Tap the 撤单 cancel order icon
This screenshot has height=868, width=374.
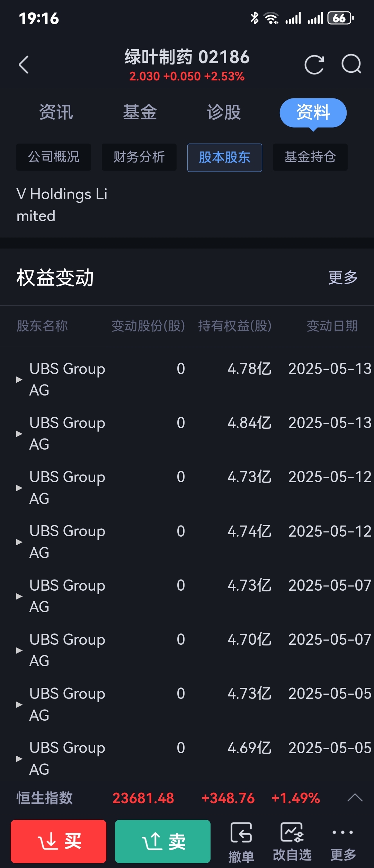point(241,842)
